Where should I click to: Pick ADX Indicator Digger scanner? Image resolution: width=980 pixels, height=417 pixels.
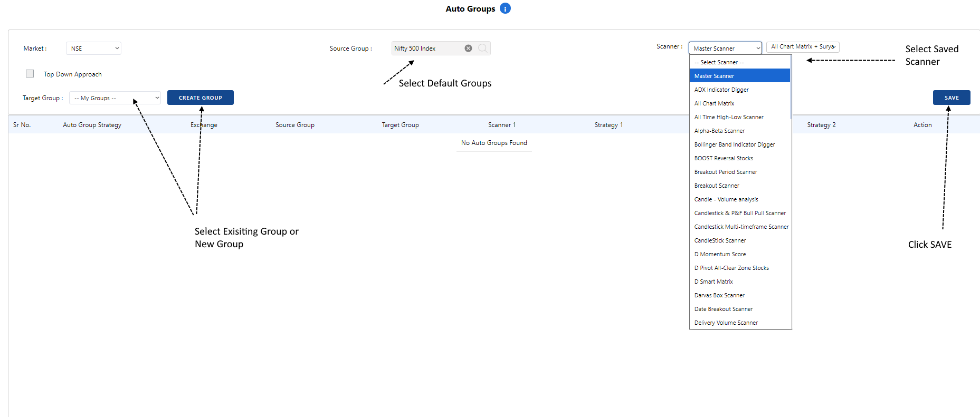point(740,90)
